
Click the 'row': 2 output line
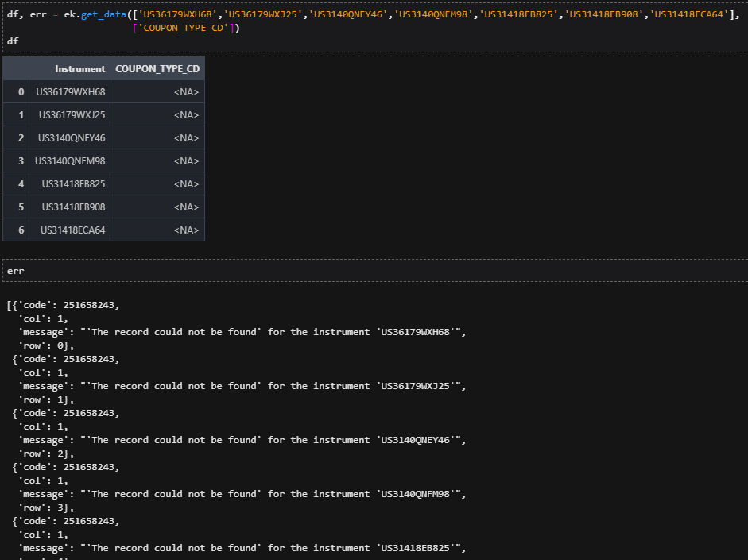(x=46, y=454)
